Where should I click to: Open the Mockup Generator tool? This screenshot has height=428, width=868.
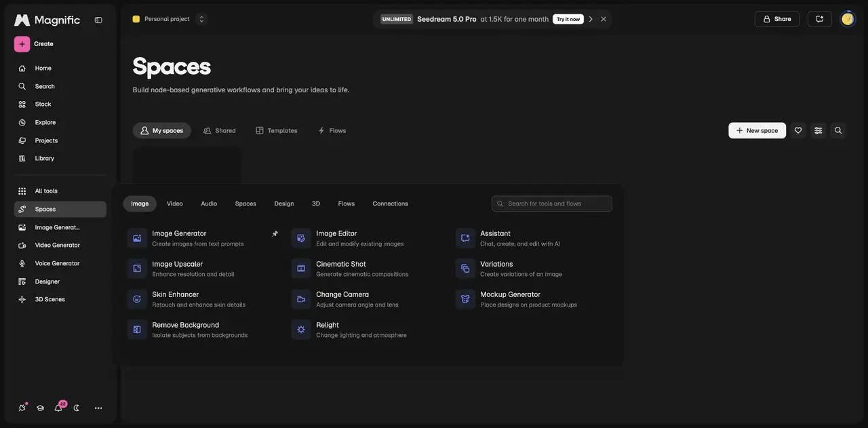click(531, 299)
